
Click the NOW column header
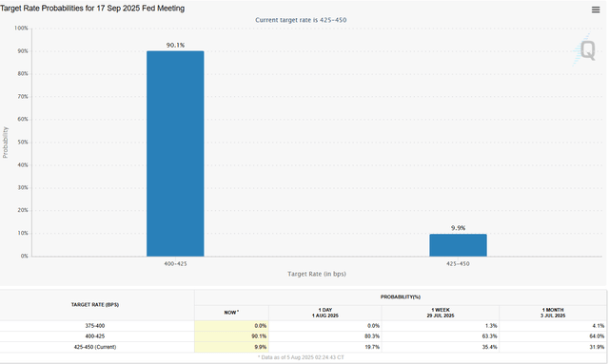point(231,313)
